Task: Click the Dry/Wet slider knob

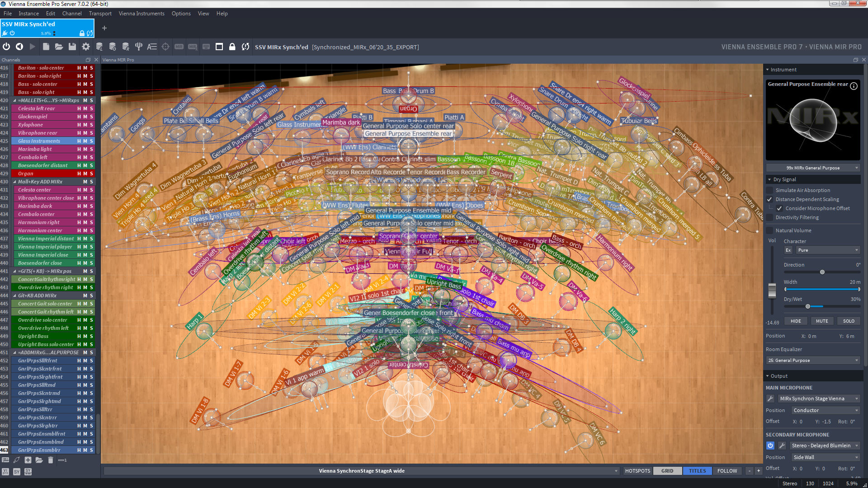Action: pyautogui.click(x=808, y=306)
